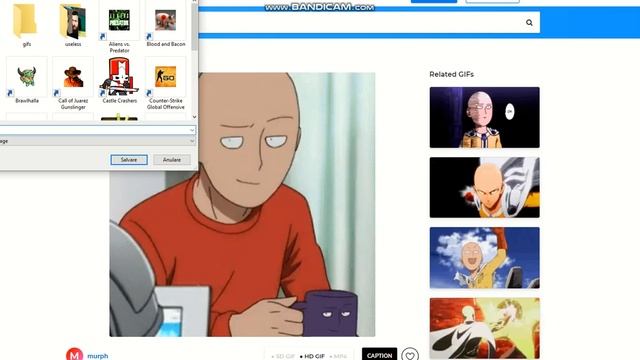Expand the file type dropdown

coord(192,141)
